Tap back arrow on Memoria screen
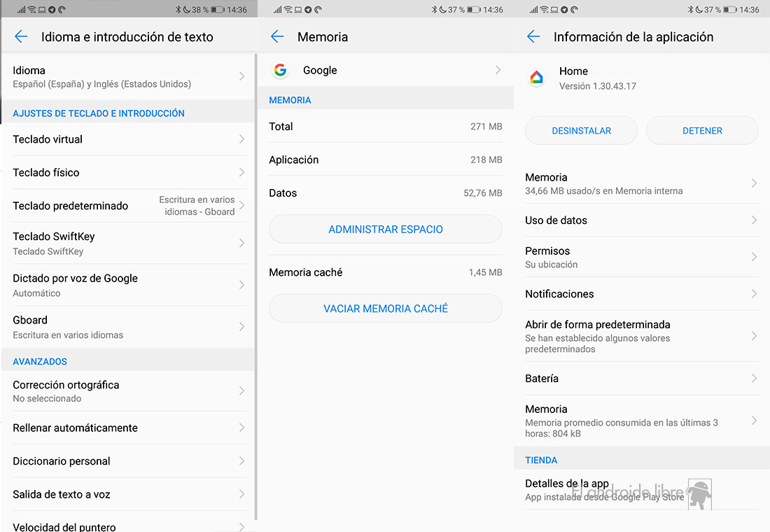770x532 pixels. [277, 37]
